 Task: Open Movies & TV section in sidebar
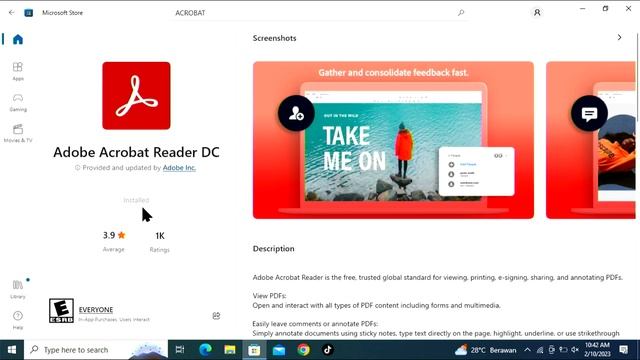18,133
